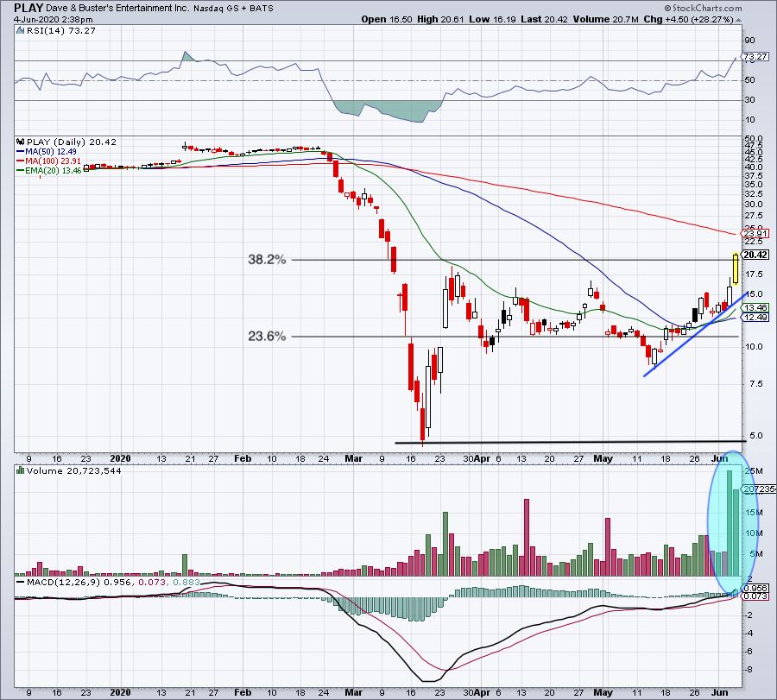777x700 pixels.
Task: Click the Low 16.19 value
Action: coord(492,19)
